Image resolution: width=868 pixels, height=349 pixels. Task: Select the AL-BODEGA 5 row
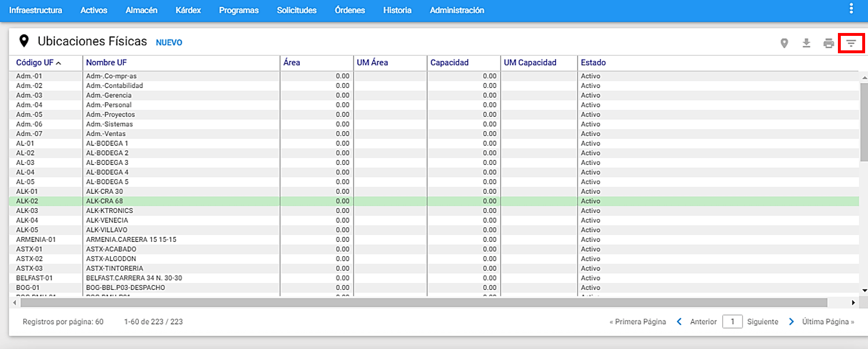[433, 182]
